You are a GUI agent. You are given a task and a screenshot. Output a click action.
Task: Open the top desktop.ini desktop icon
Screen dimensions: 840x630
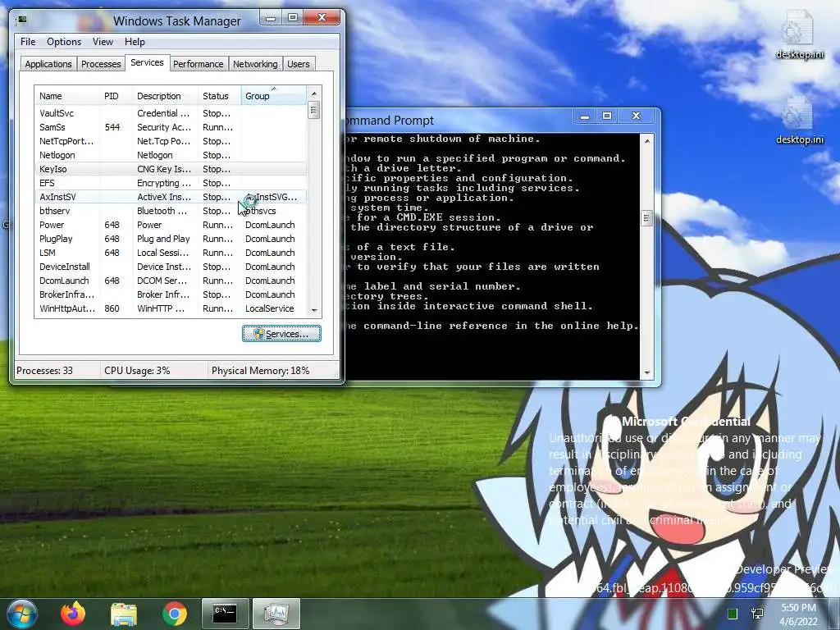point(799,34)
